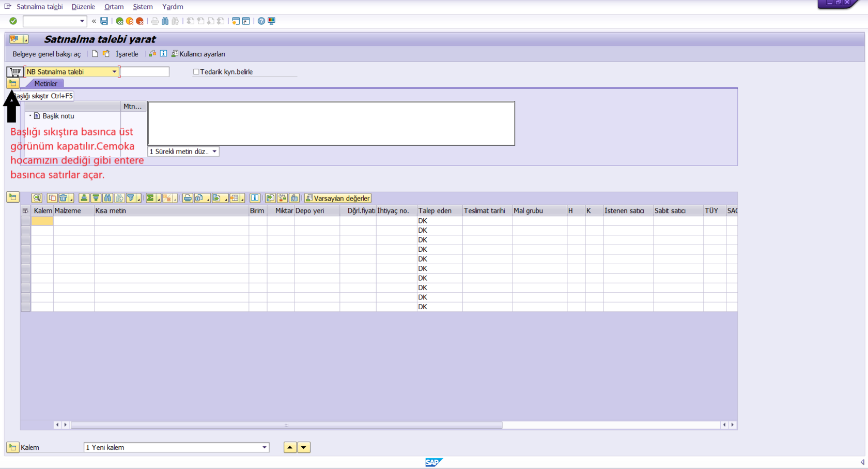868x469 pixels.
Task: Collapse header with Başlığı sıkıştır icon
Action: pyautogui.click(x=13, y=83)
